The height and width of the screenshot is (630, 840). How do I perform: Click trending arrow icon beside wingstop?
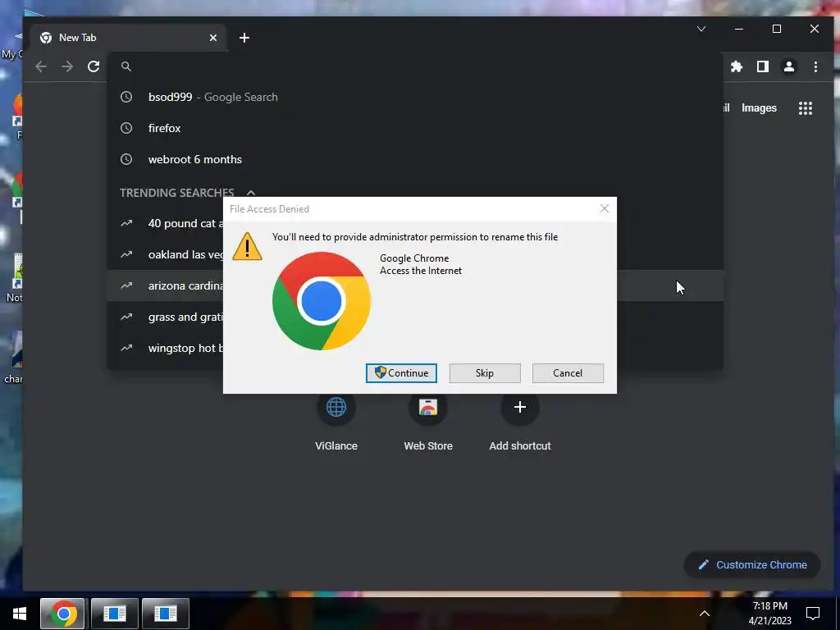click(126, 348)
